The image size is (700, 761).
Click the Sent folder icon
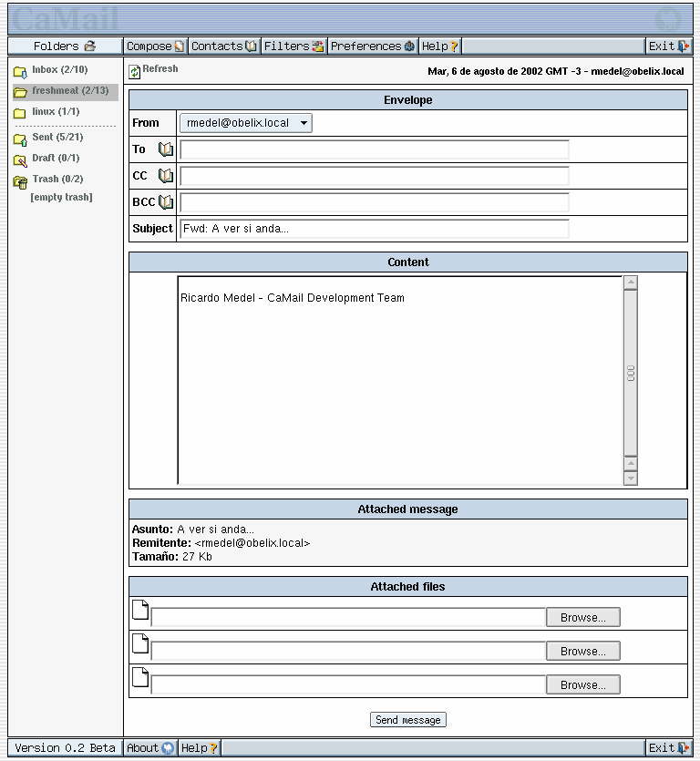[x=20, y=139]
